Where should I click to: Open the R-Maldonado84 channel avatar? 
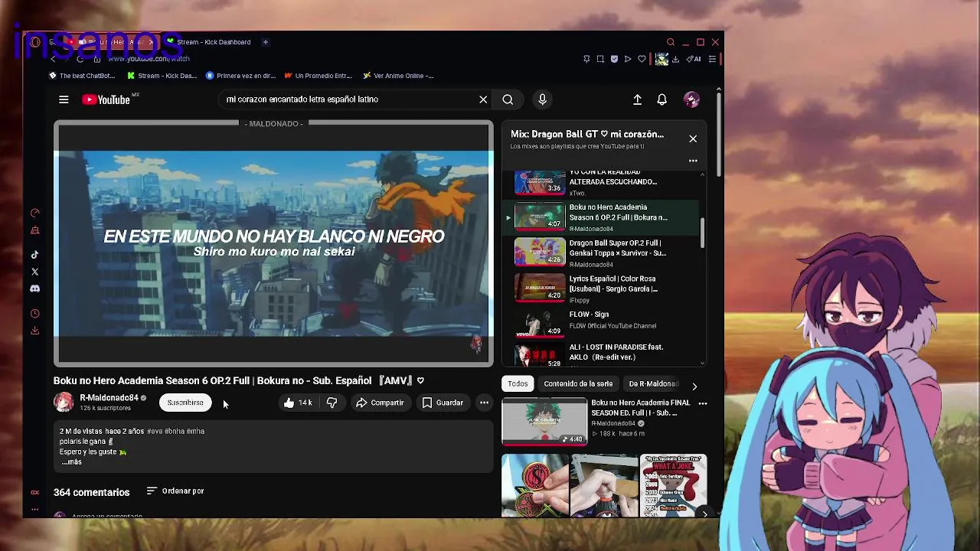pos(64,403)
